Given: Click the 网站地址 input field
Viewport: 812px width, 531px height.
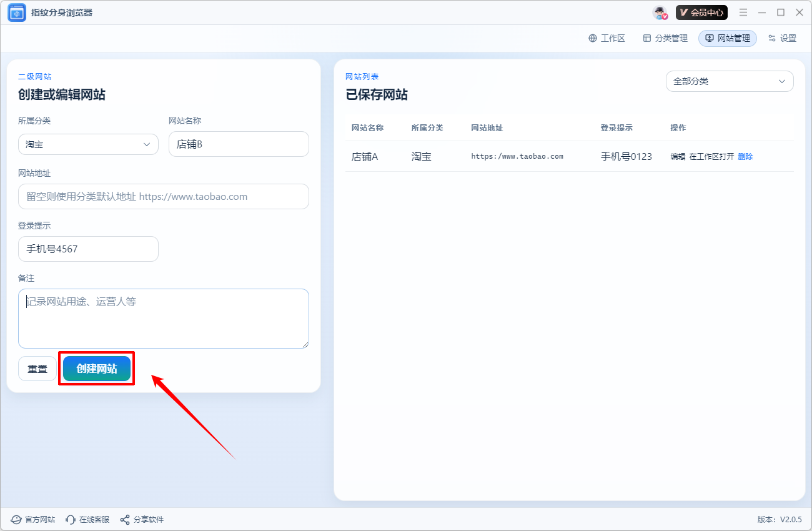Looking at the screenshot, I should pos(164,196).
